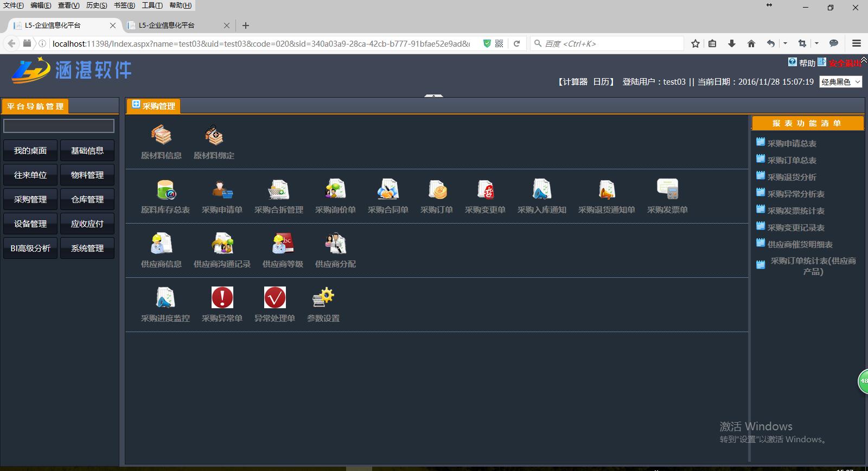This screenshot has height=471, width=868.
Task: Open the 原材料信息 icon
Action: pyautogui.click(x=161, y=136)
